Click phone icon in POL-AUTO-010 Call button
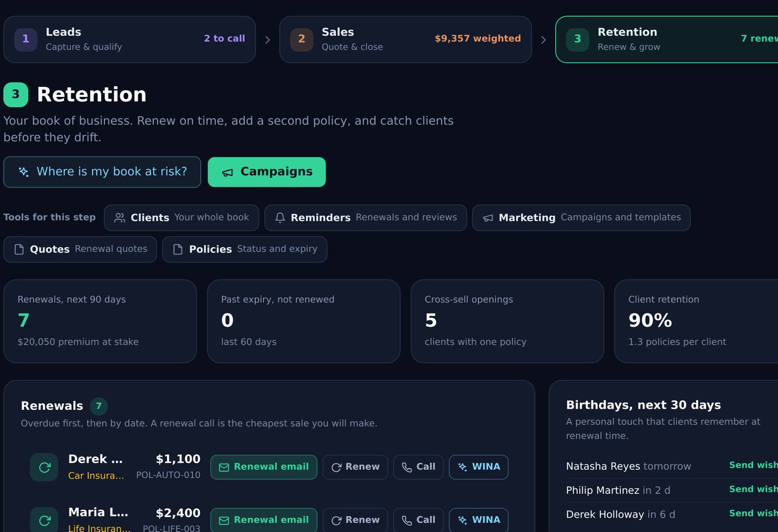This screenshot has width=778, height=532. tap(407, 467)
